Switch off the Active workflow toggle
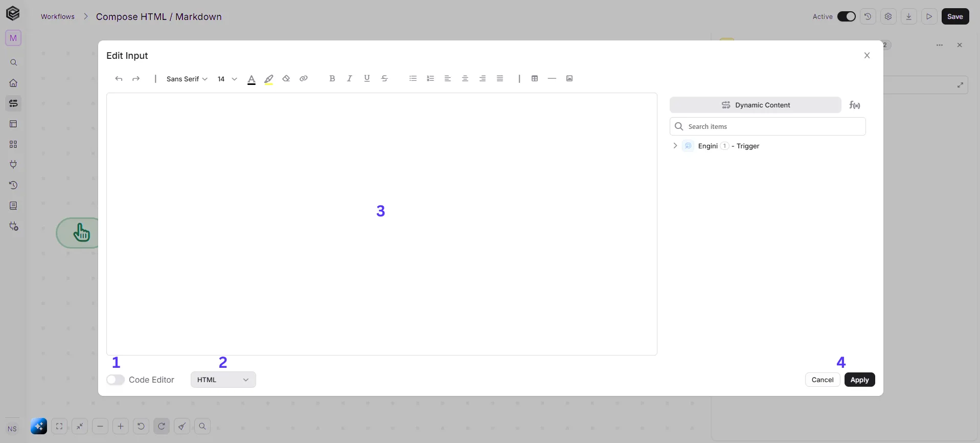 coord(847,16)
